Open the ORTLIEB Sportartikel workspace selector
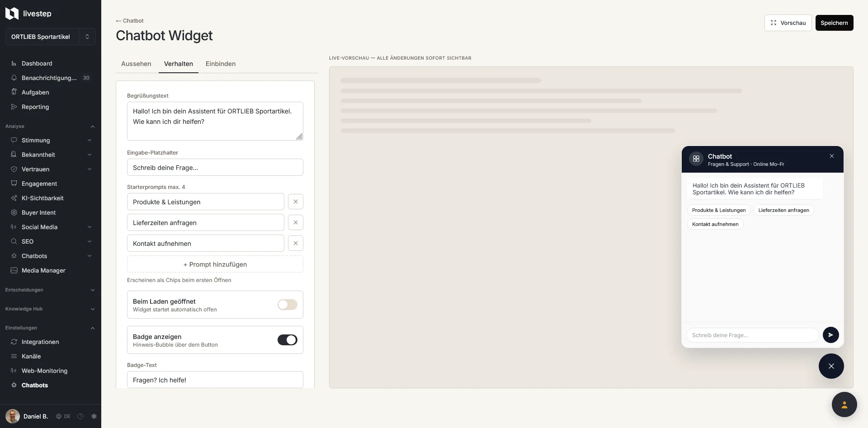 point(51,37)
